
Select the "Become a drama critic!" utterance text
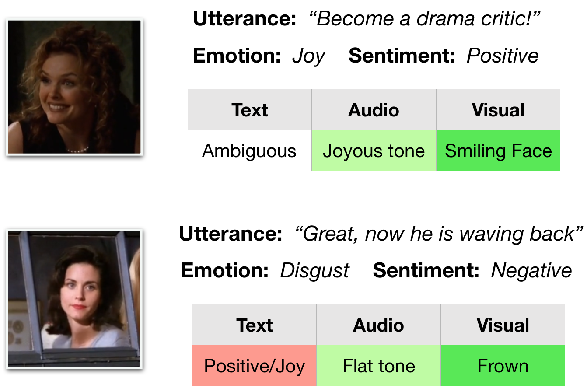(425, 19)
